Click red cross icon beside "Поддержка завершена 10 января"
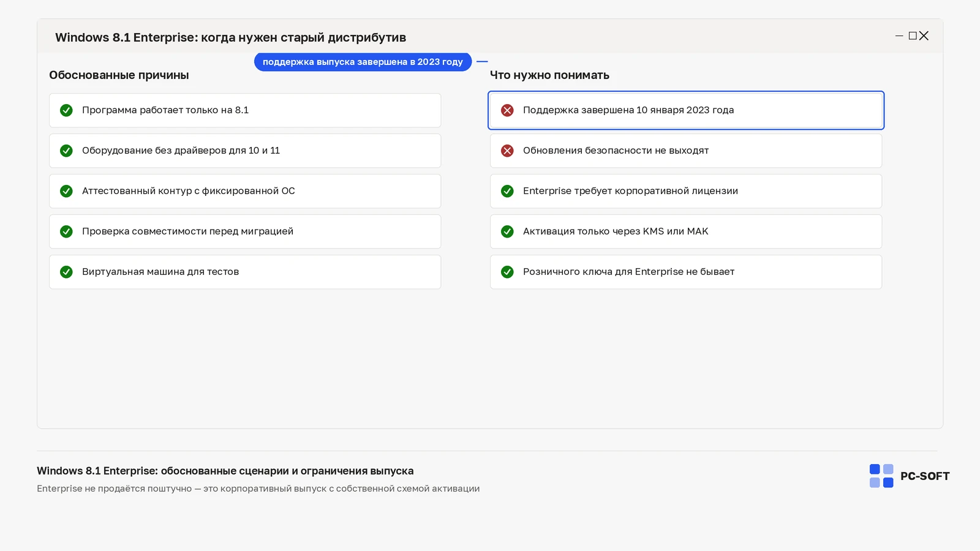The height and width of the screenshot is (551, 980). point(507,110)
